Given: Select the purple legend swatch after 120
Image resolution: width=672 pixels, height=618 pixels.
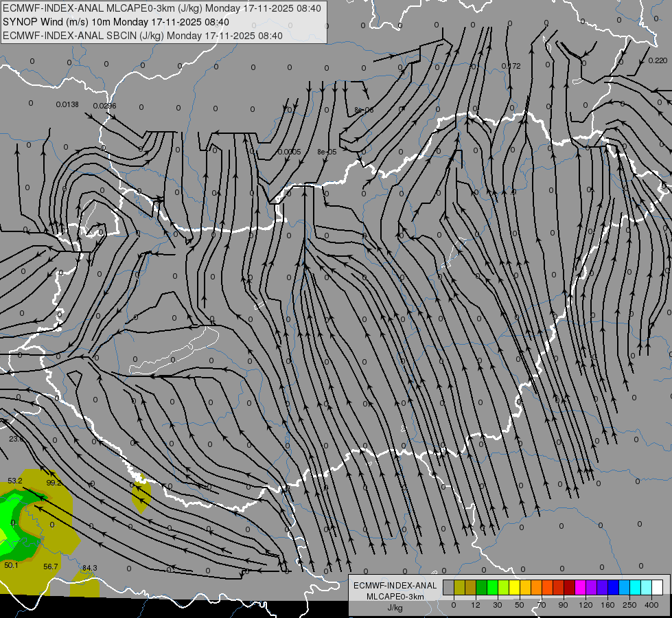Looking at the screenshot, I should click(x=592, y=587).
